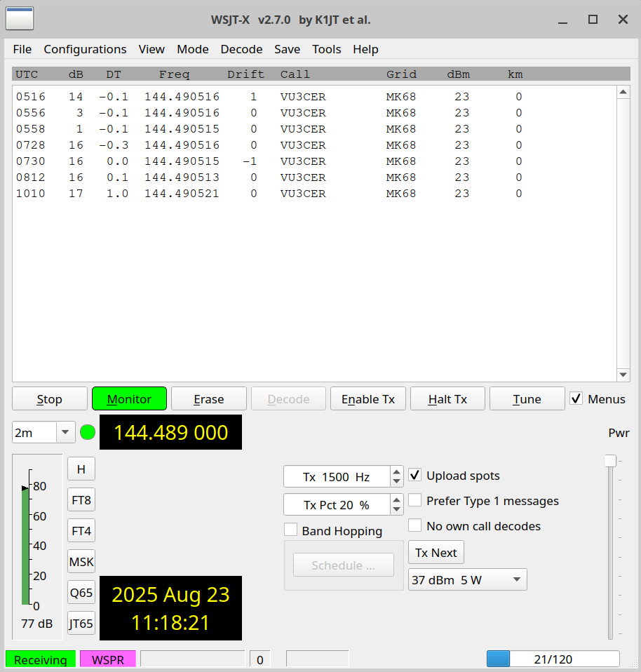641x672 pixels.
Task: Decrease Tx Pct with down arrow
Action: coord(397,510)
